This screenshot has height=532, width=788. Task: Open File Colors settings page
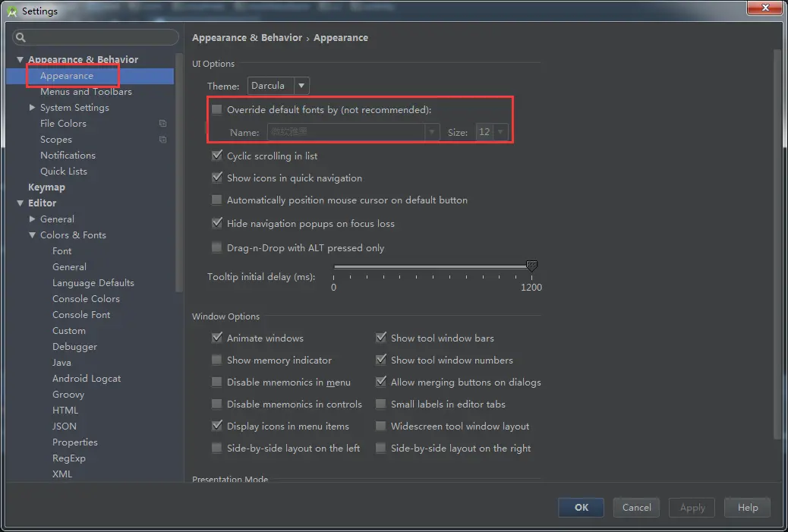coord(63,124)
